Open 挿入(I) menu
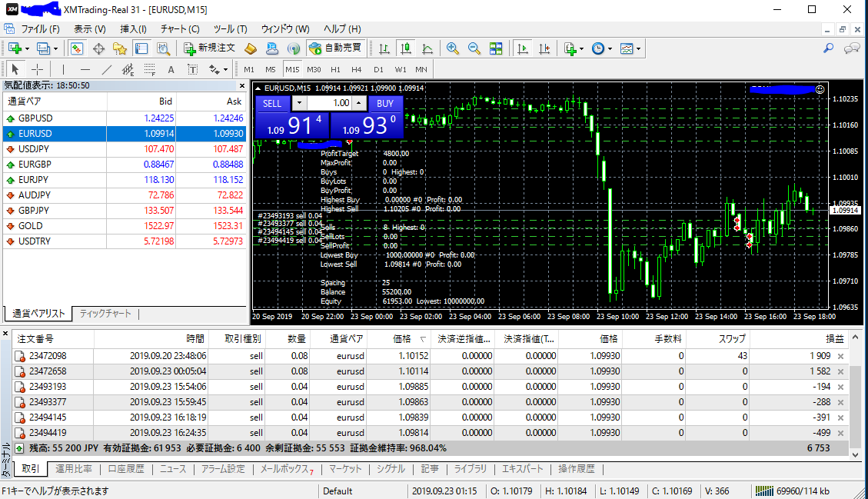 133,28
